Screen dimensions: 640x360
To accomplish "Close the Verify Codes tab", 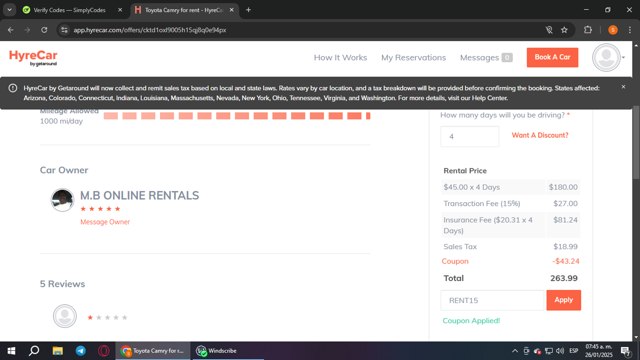I will pyautogui.click(x=120, y=10).
